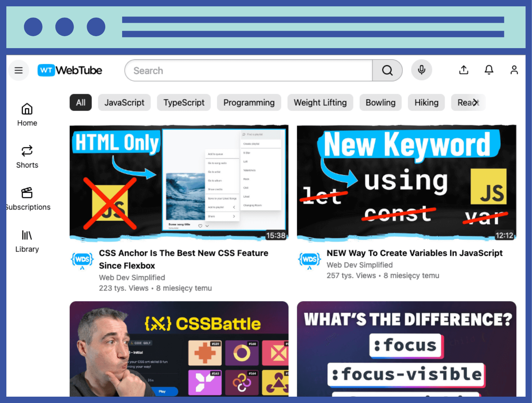Filter videos by JavaScript chip
The height and width of the screenshot is (403, 532).
click(x=124, y=103)
